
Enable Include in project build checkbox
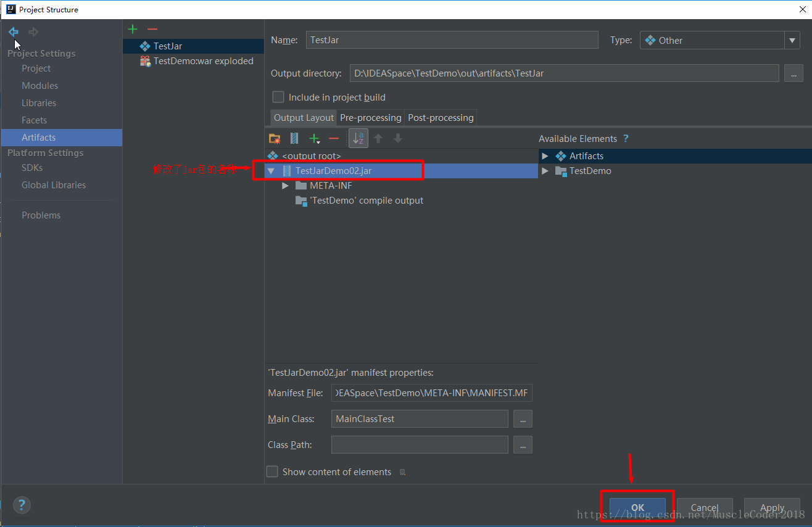278,98
